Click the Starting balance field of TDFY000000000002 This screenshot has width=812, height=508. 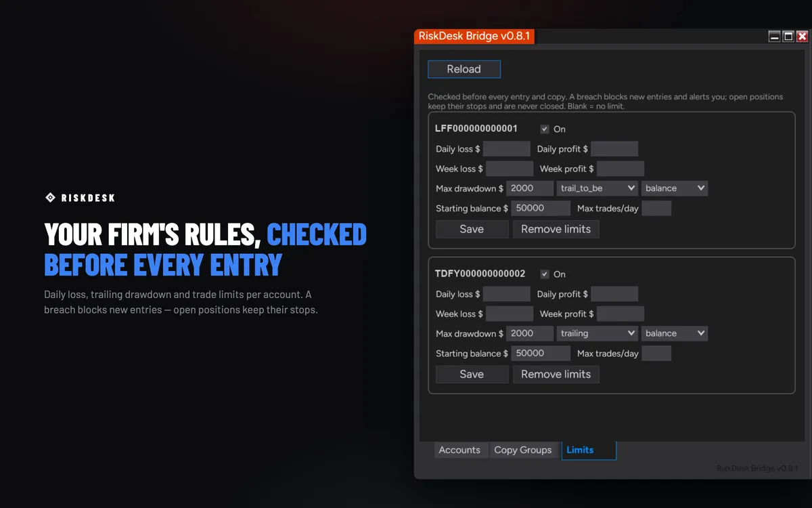click(540, 354)
